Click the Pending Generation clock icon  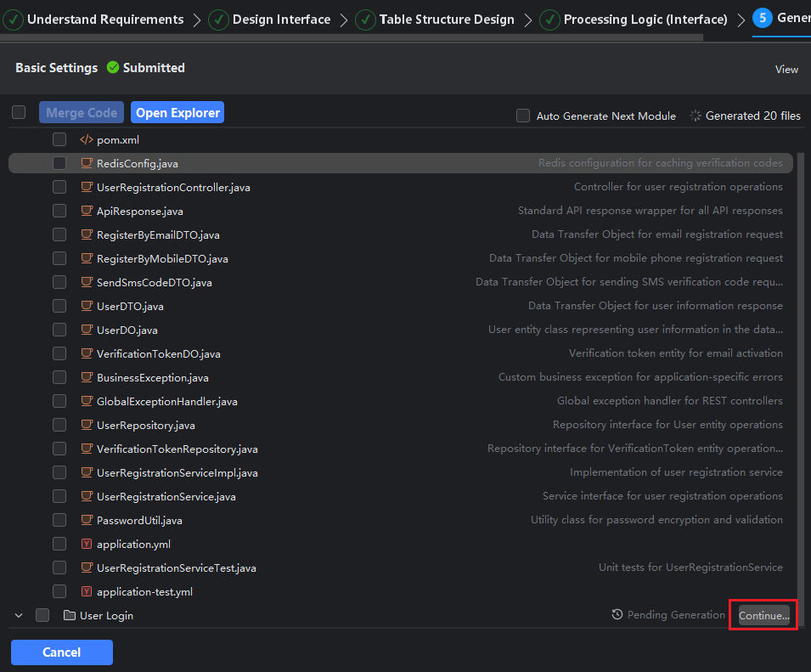pos(617,615)
